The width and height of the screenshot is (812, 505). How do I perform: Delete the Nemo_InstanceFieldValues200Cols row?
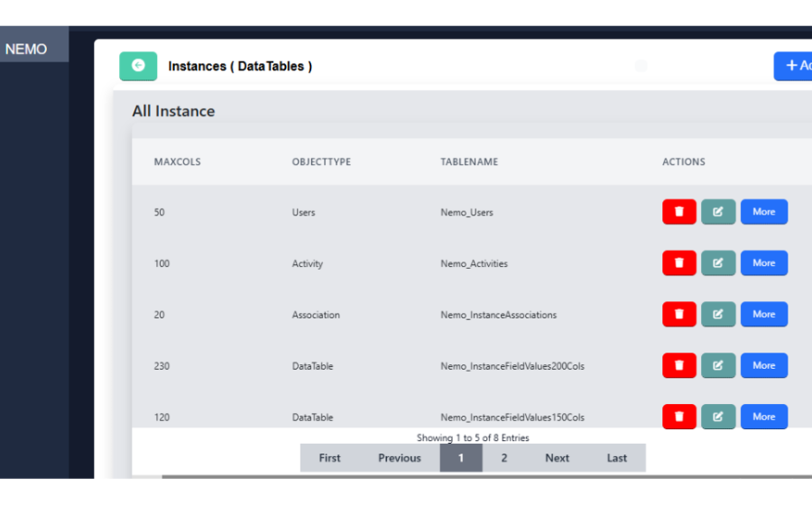[678, 365]
